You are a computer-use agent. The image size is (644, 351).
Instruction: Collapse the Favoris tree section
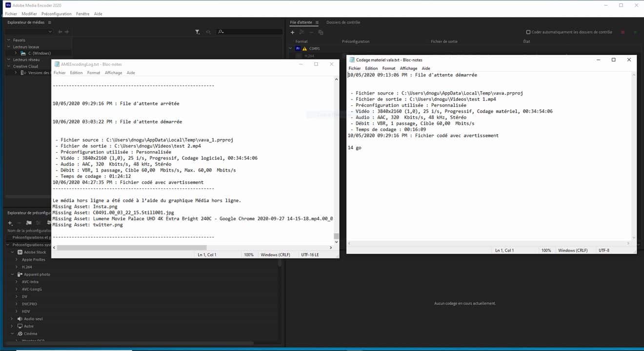9,40
